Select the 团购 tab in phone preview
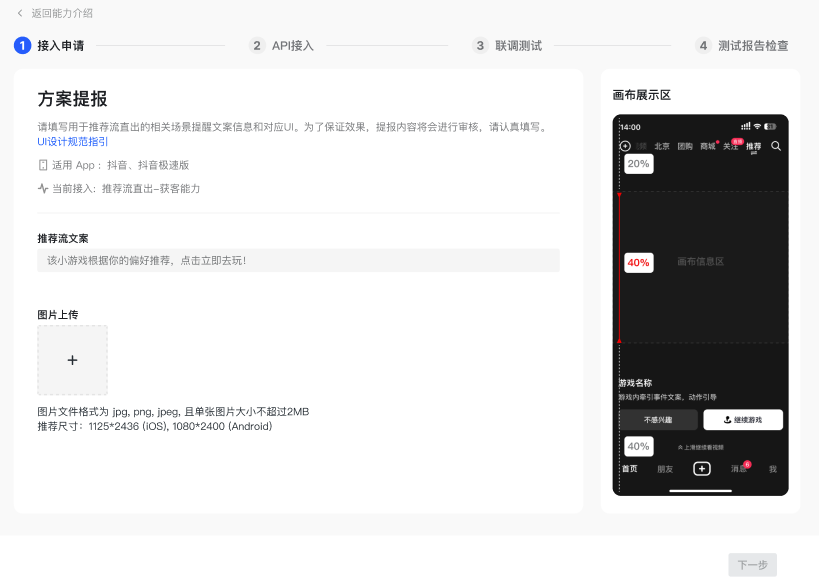 pyautogui.click(x=685, y=146)
